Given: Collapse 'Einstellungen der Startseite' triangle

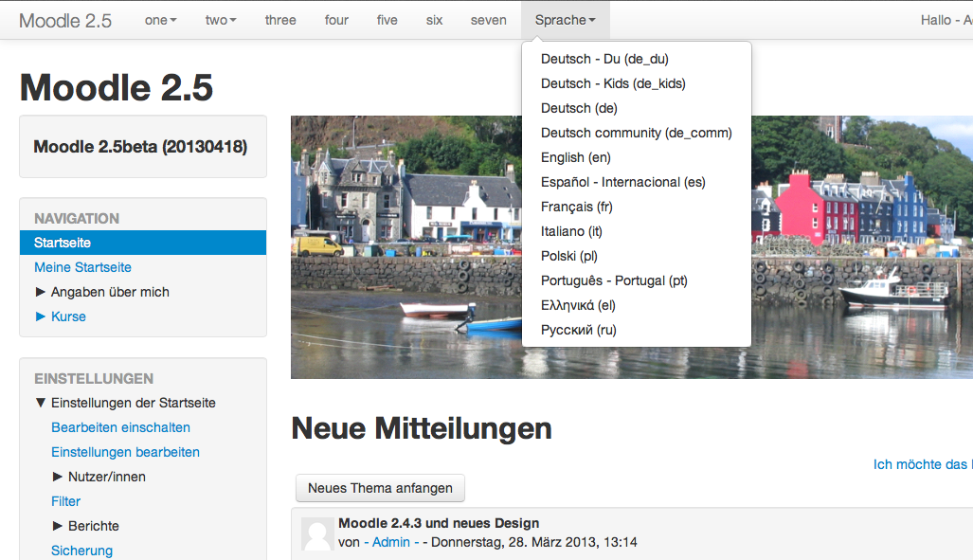Looking at the screenshot, I should point(41,403).
